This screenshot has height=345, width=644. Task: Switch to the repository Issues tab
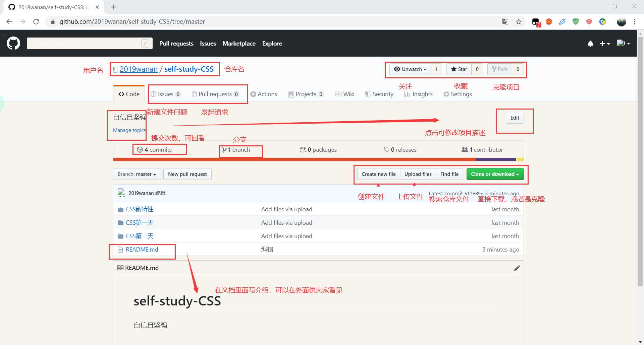coord(166,94)
